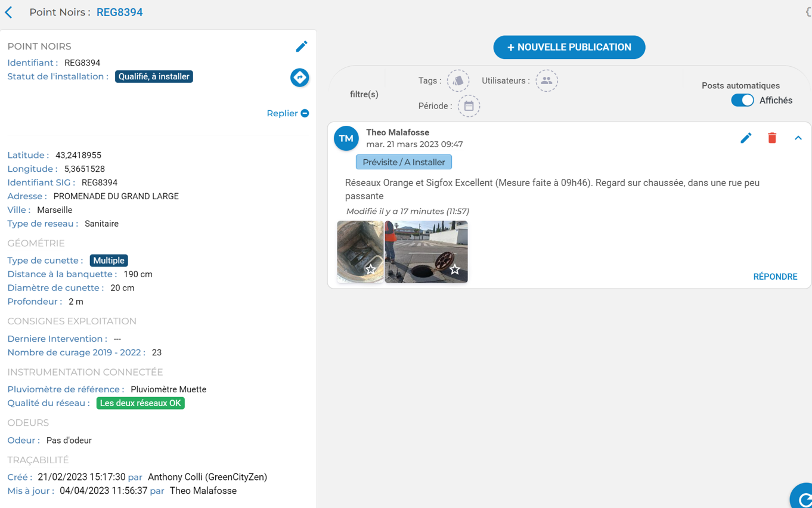Click the Nouvelle Publication button
The image size is (812, 508).
coord(569,47)
